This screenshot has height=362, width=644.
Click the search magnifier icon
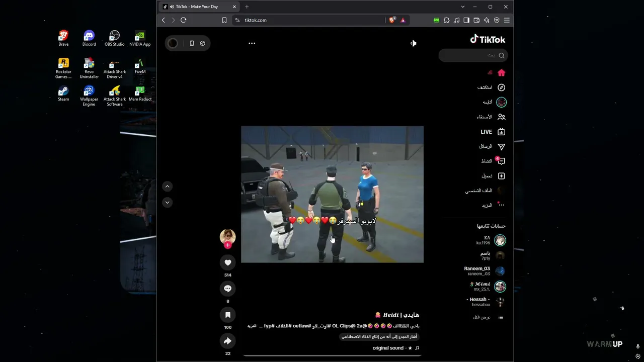tap(501, 55)
